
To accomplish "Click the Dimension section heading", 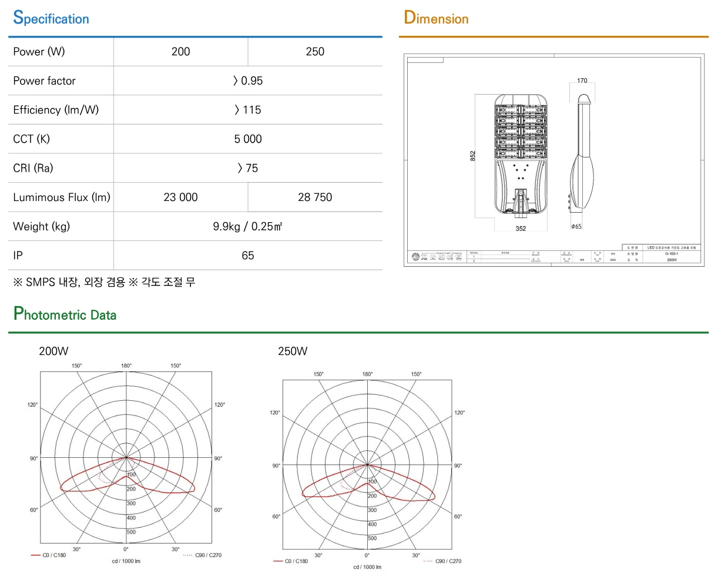I will point(436,18).
